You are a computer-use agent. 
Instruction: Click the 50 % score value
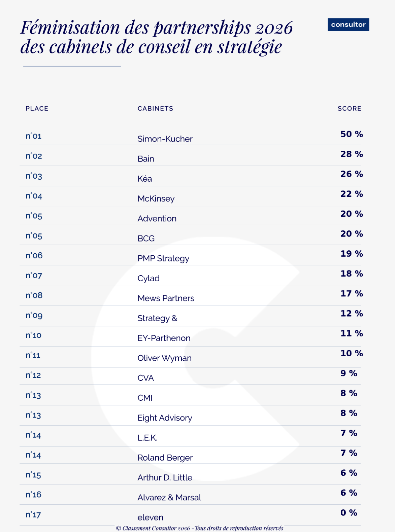[352, 134]
